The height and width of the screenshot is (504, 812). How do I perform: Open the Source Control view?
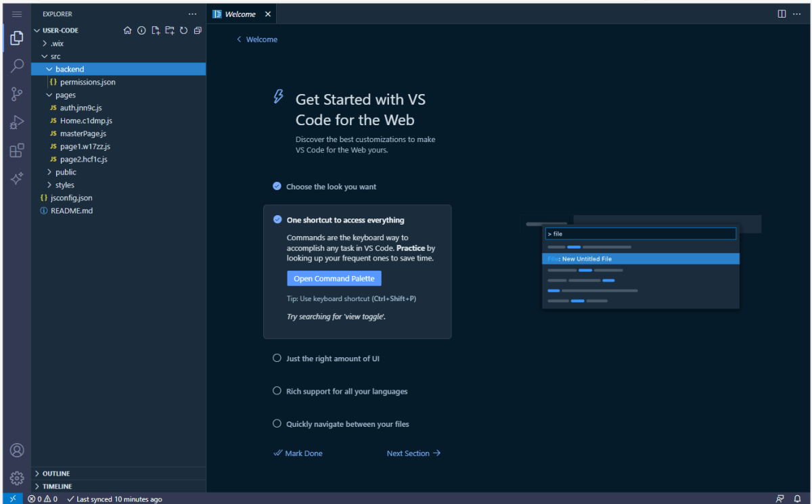17,94
